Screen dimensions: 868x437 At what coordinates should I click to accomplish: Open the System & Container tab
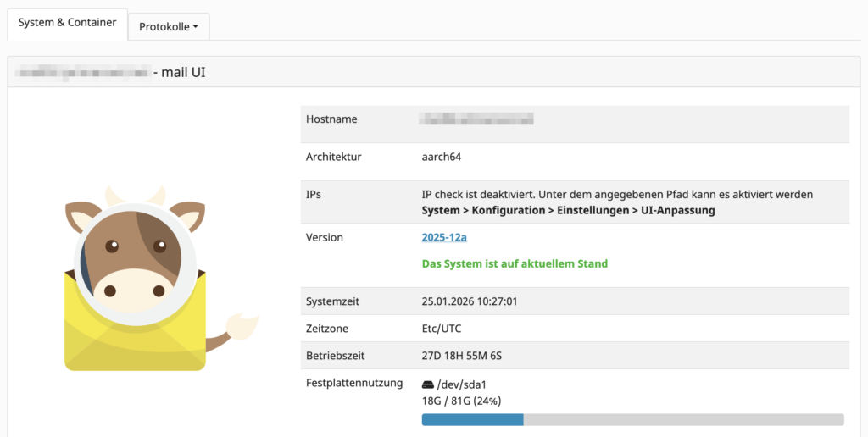click(67, 23)
